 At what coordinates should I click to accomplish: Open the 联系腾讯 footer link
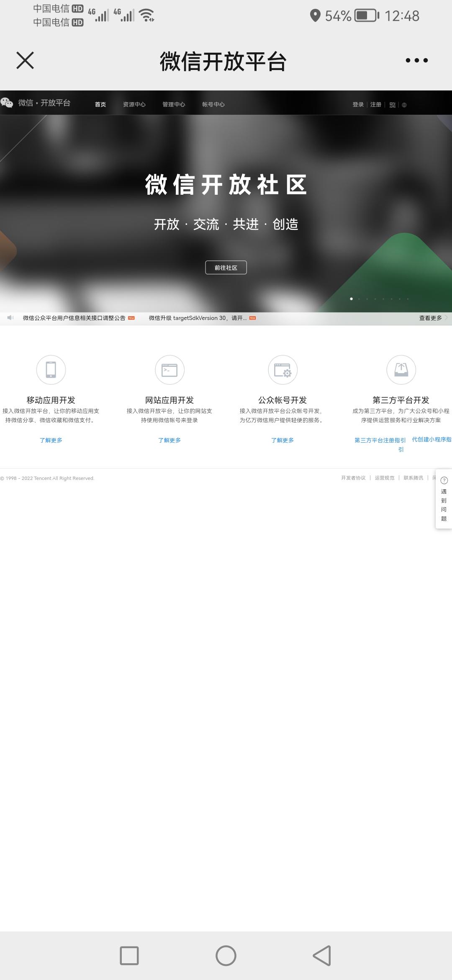coord(413,478)
